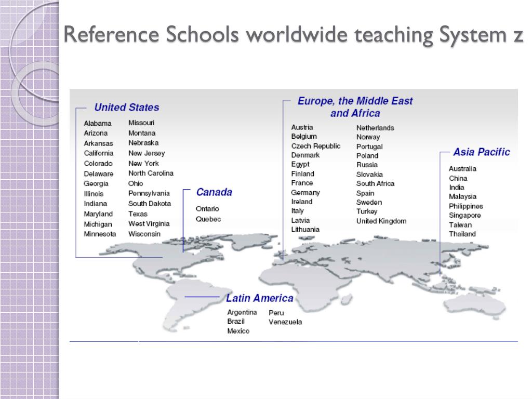Click 'Australia' under Asia Pacific
Viewport: 532px width, 399px height.
click(x=462, y=169)
